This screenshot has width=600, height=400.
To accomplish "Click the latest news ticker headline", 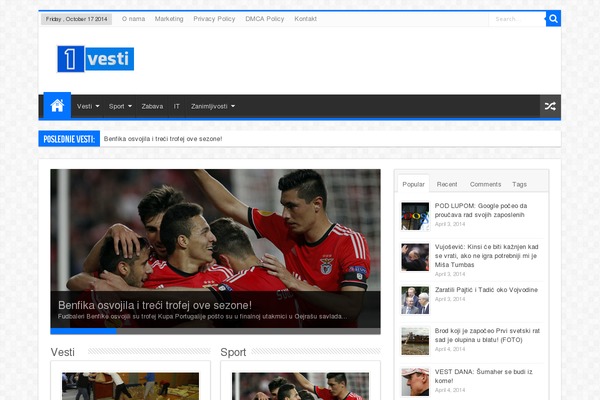I will [163, 139].
